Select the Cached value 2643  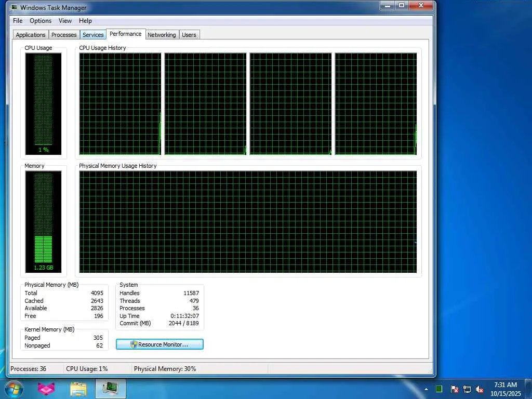(97, 301)
